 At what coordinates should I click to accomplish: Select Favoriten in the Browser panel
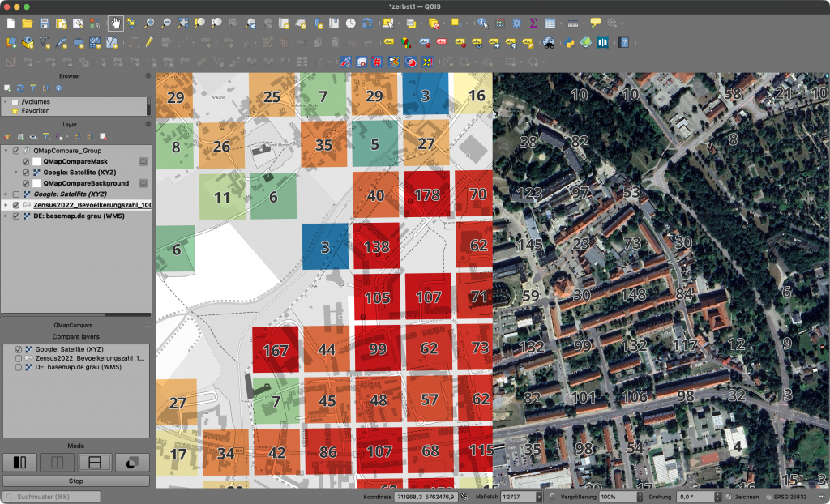34,109
